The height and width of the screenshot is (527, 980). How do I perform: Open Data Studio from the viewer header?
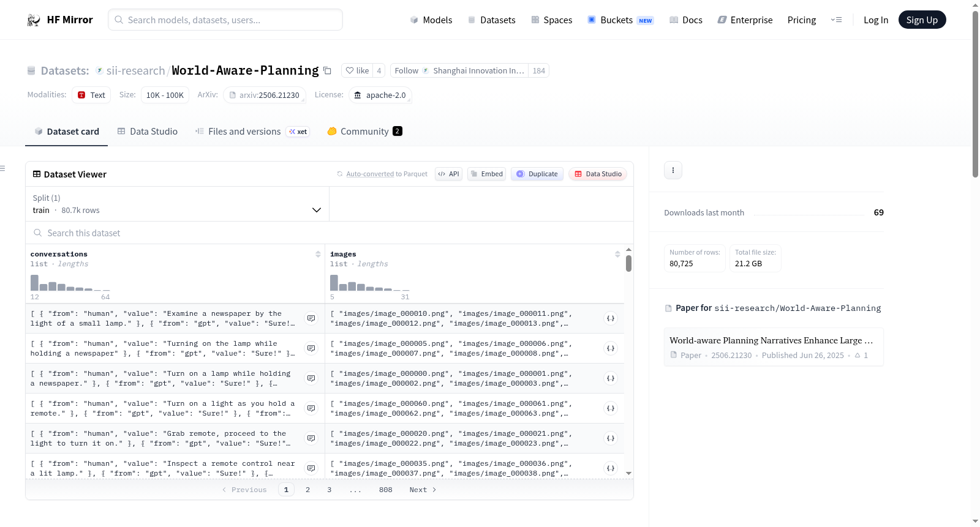598,174
